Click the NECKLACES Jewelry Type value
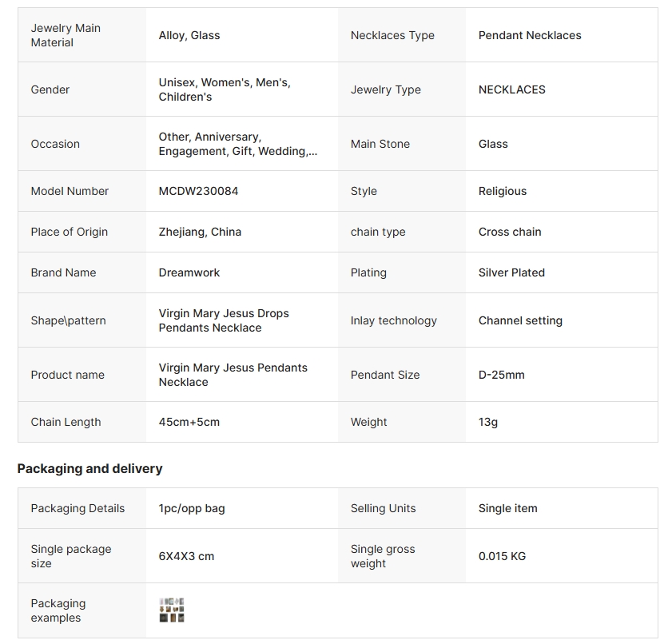The image size is (672, 644). point(511,89)
